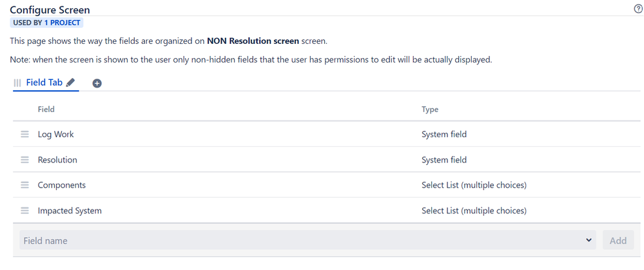Open the Used by 1 Project link
Image resolution: width=644 pixels, height=270 pixels.
point(46,23)
